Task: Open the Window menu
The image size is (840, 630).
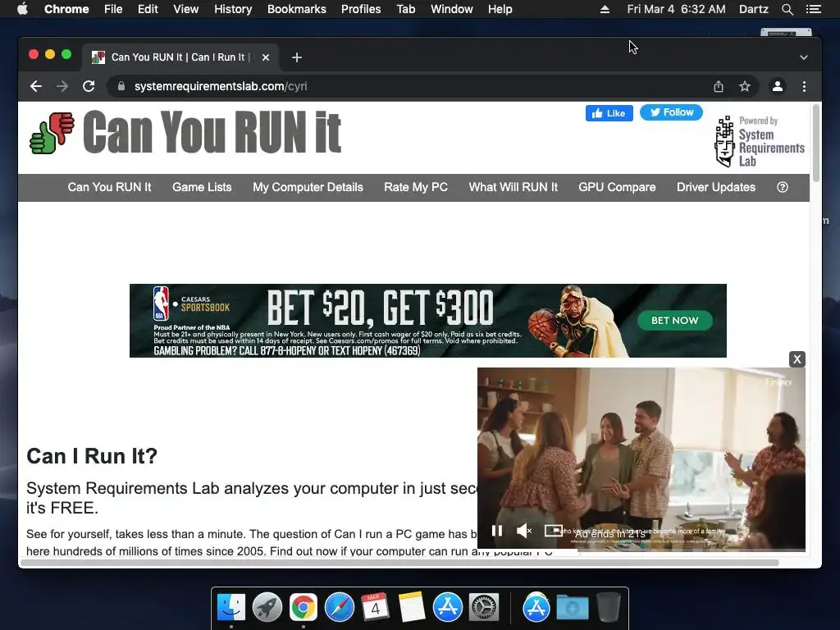Action: [452, 9]
